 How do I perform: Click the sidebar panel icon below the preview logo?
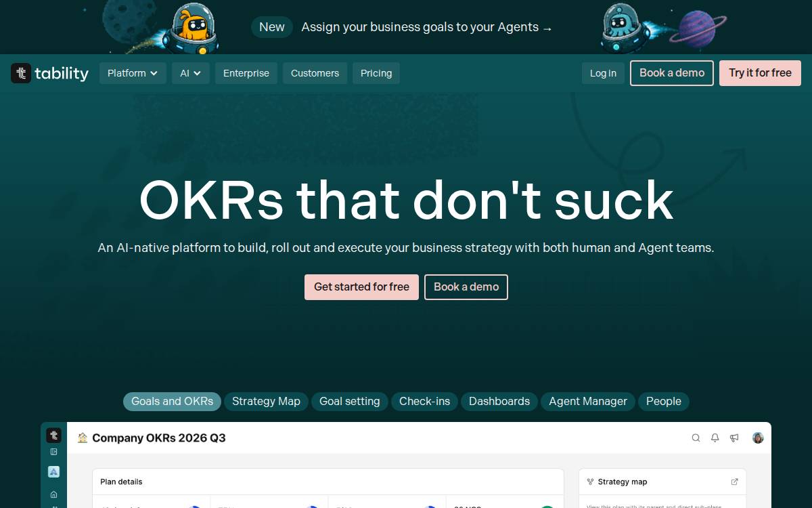coord(54,452)
